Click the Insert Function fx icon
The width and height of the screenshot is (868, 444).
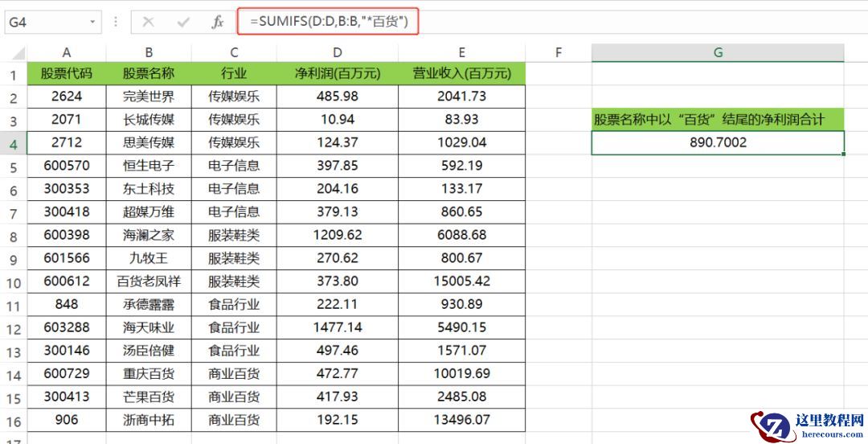pyautogui.click(x=218, y=23)
